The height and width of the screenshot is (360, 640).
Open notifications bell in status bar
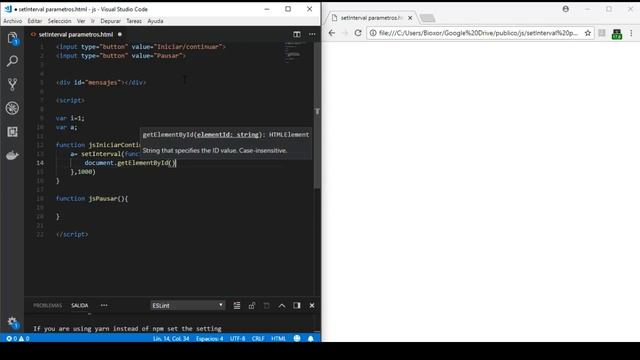pos(311,338)
